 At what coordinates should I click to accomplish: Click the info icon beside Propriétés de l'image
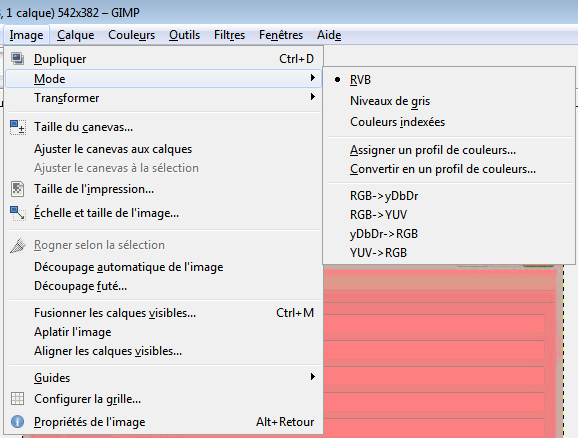click(17, 422)
